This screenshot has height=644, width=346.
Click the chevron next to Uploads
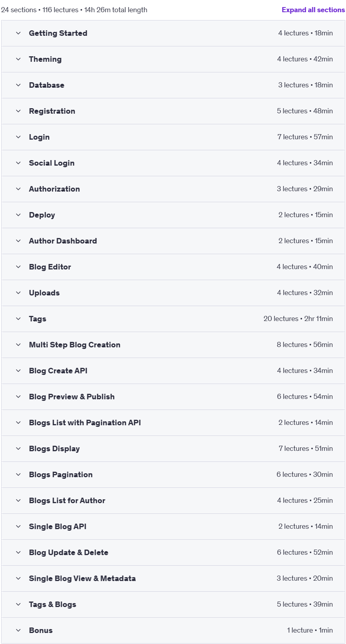tap(18, 293)
